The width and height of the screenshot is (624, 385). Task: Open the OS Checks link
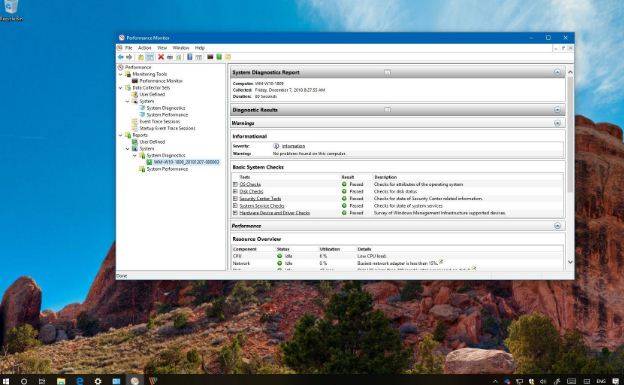click(250, 184)
